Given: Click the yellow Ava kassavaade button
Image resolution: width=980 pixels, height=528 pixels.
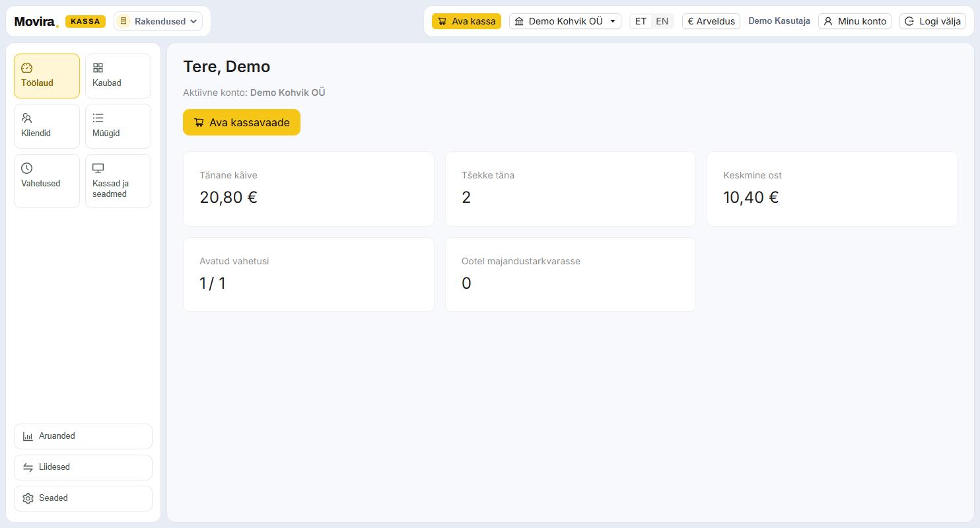Looking at the screenshot, I should pyautogui.click(x=242, y=122).
